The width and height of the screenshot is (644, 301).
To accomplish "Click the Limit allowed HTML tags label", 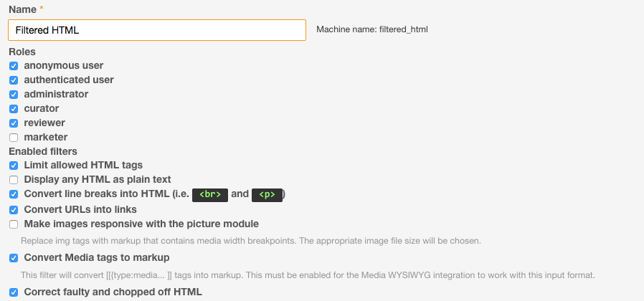I will (x=83, y=165).
